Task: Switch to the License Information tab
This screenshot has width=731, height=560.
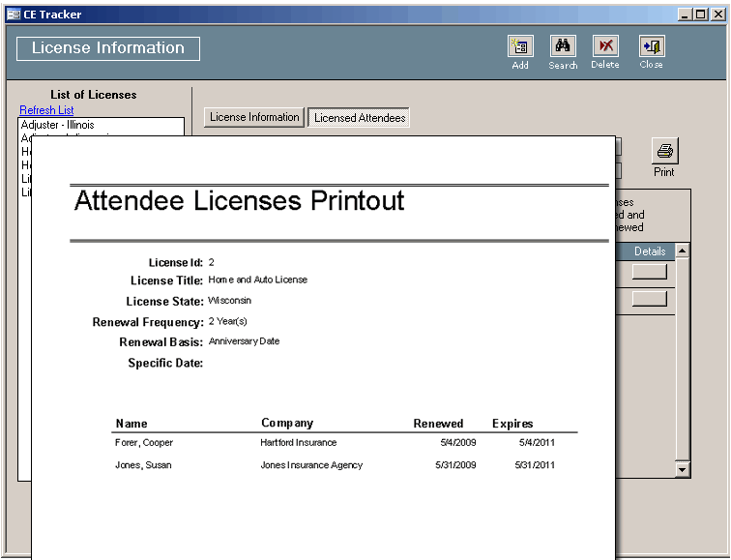Action: pyautogui.click(x=254, y=117)
